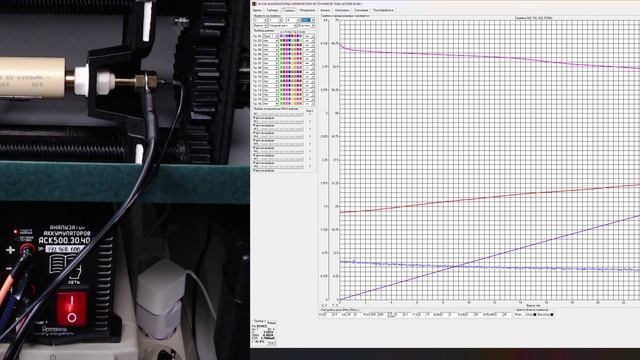The height and width of the screenshot is (360, 640).
Task: Tick the right-hand checkbox of channel row 5
Action: tap(310, 144)
